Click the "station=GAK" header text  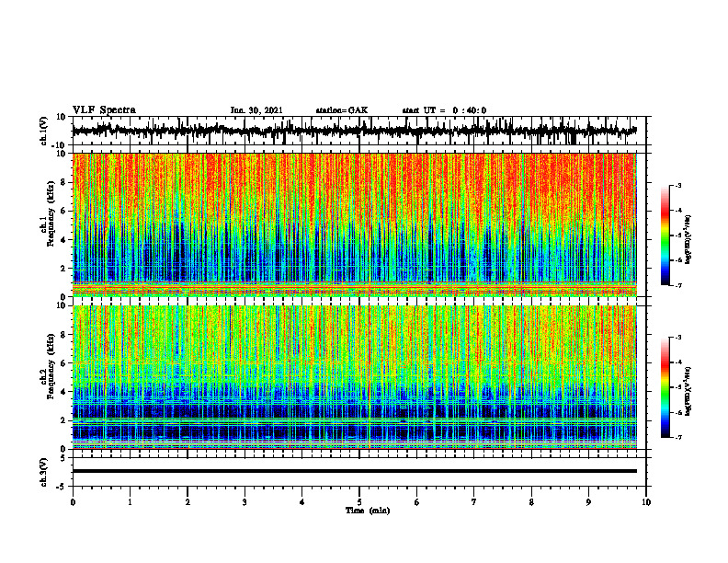(342, 110)
